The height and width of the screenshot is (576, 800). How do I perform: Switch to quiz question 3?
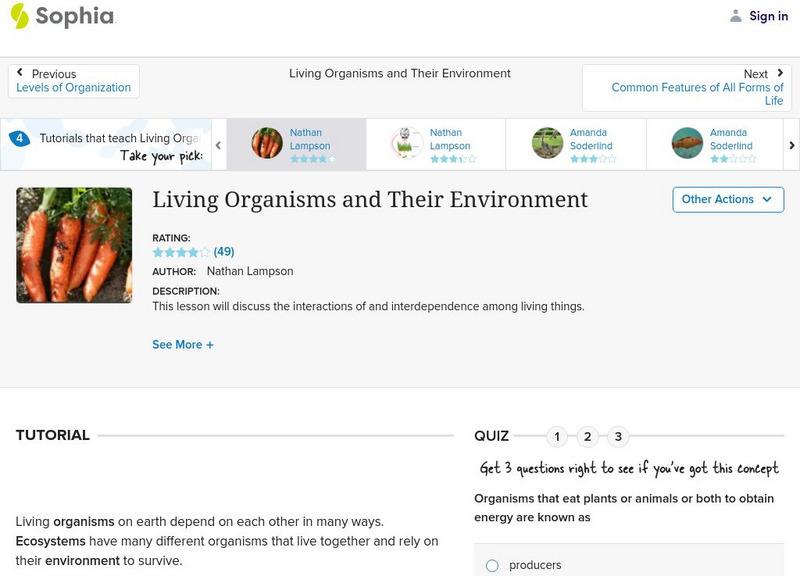619,436
